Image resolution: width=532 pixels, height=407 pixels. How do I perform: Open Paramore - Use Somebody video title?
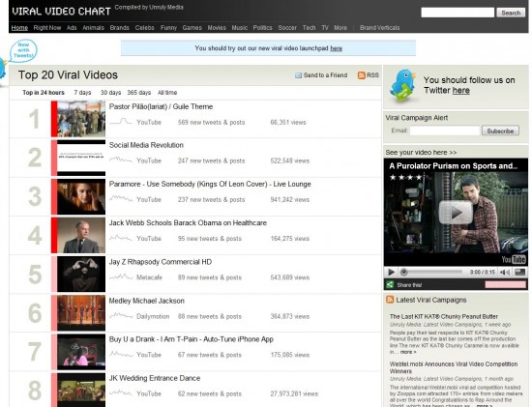point(210,185)
